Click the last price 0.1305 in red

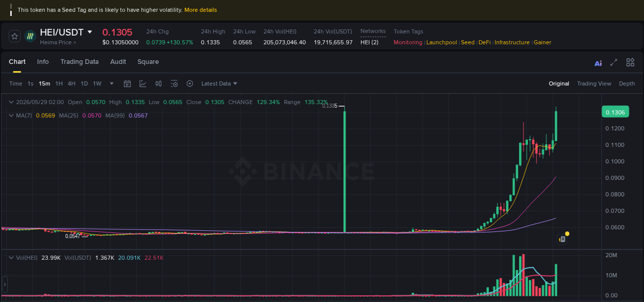117,32
